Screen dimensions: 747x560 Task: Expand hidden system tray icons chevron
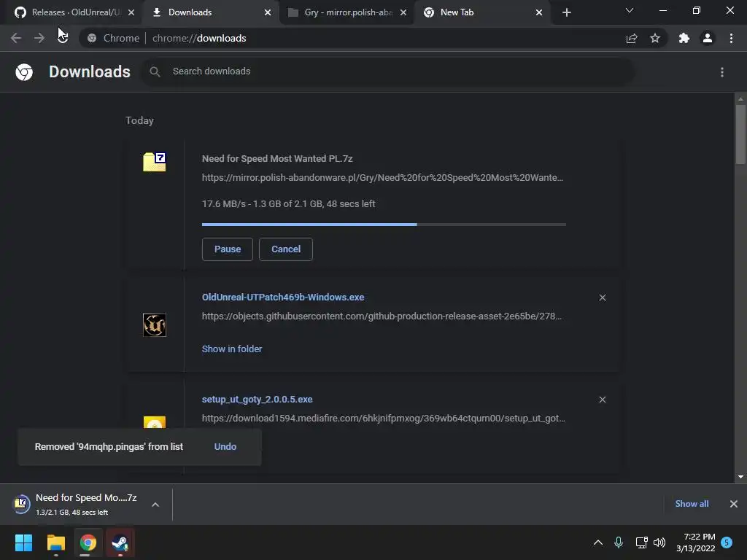598,542
